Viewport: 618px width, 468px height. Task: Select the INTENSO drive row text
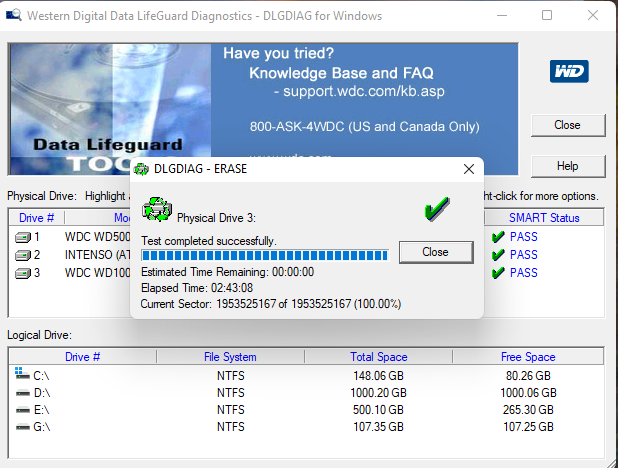click(97, 255)
